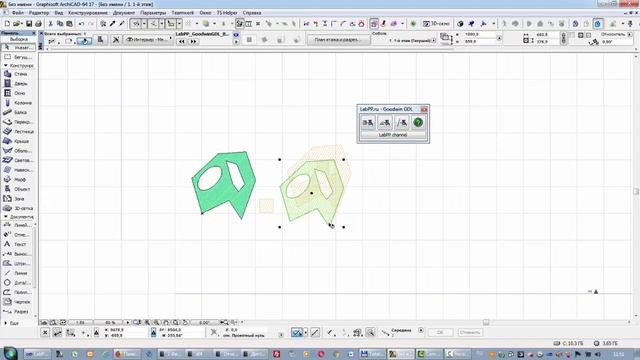640x360 pixels.
Task: Select the Stair (Лестница) tool
Action: pyautogui.click(x=18, y=131)
